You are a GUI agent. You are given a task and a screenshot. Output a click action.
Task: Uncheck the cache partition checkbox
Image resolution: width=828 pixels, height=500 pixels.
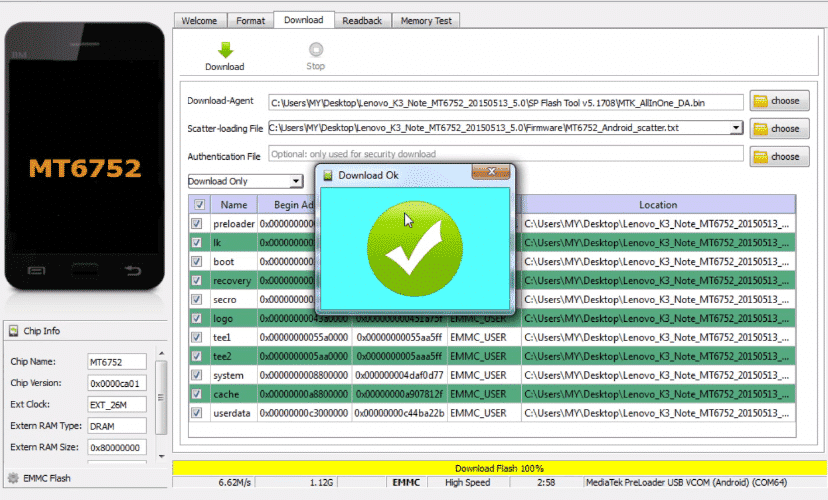pyautogui.click(x=196, y=394)
